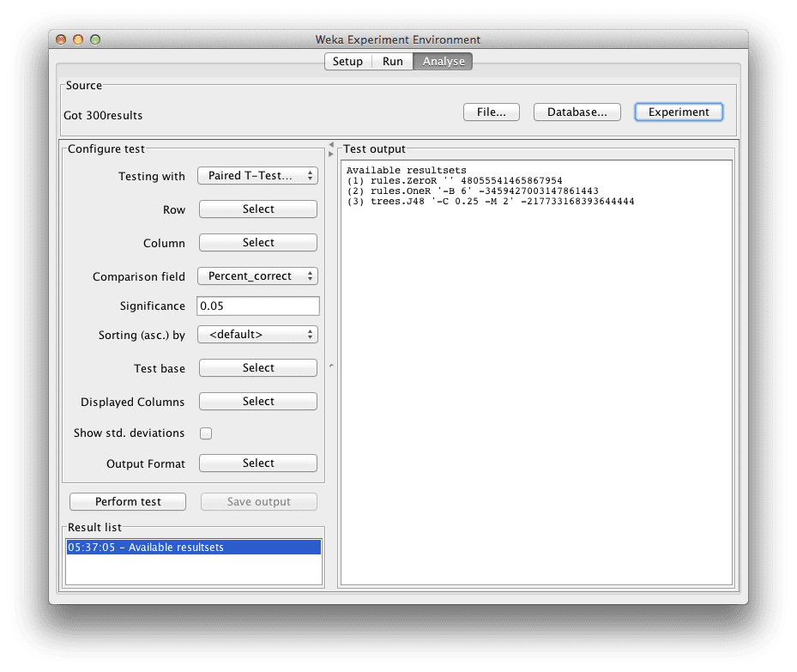Open the Database... source dialog

[577, 112]
